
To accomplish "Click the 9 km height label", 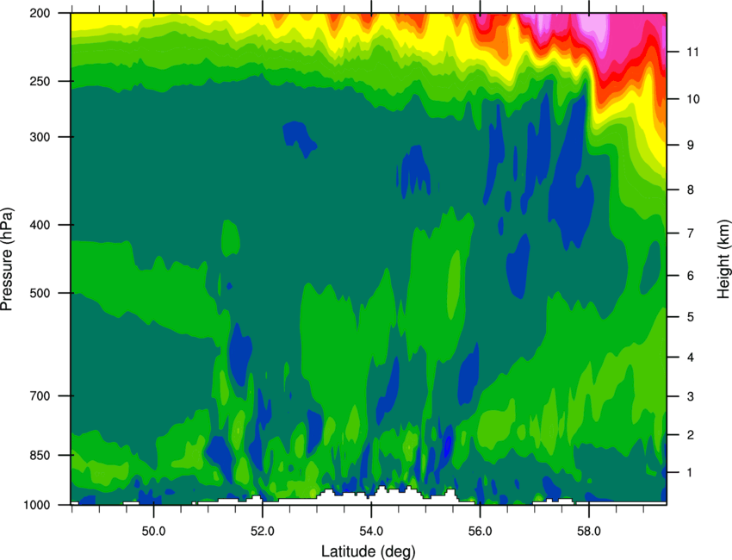I will pos(691,145).
